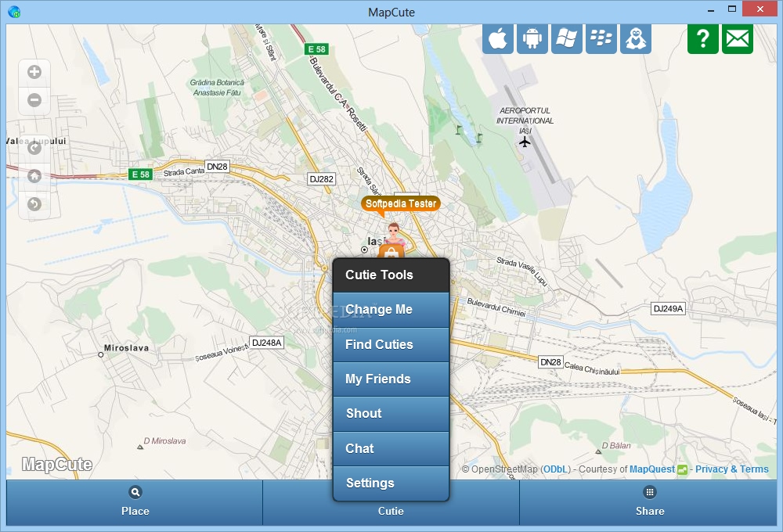This screenshot has width=783, height=532.
Task: Click the DJ249A road label
Action: 668,308
